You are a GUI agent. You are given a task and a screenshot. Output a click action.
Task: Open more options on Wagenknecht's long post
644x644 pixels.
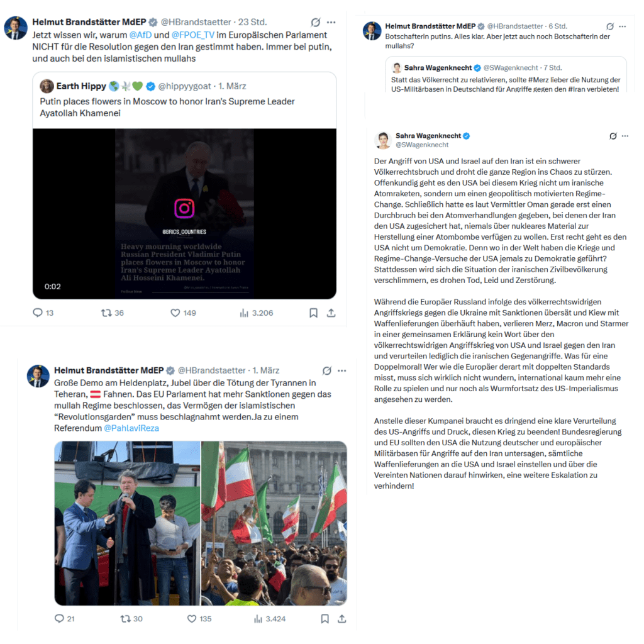pyautogui.click(x=625, y=136)
